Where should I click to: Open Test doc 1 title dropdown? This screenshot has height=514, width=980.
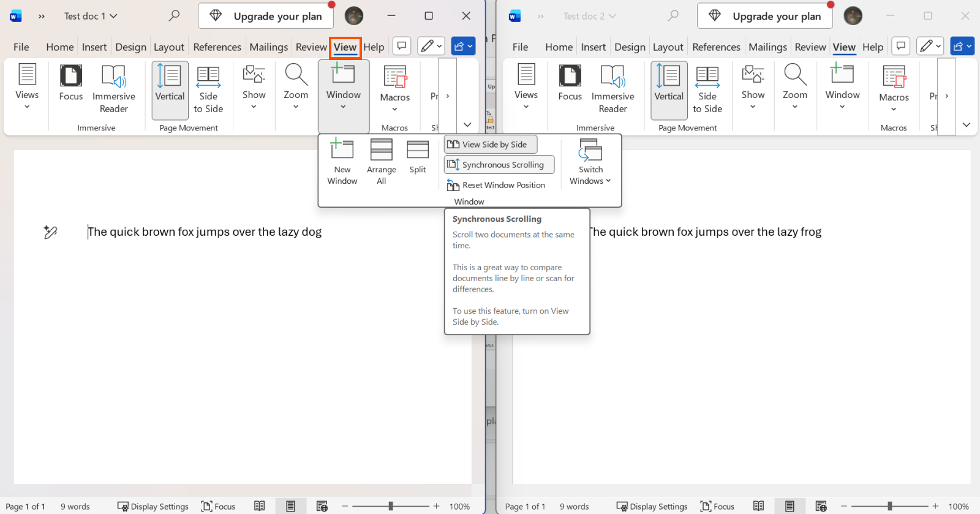coord(91,16)
